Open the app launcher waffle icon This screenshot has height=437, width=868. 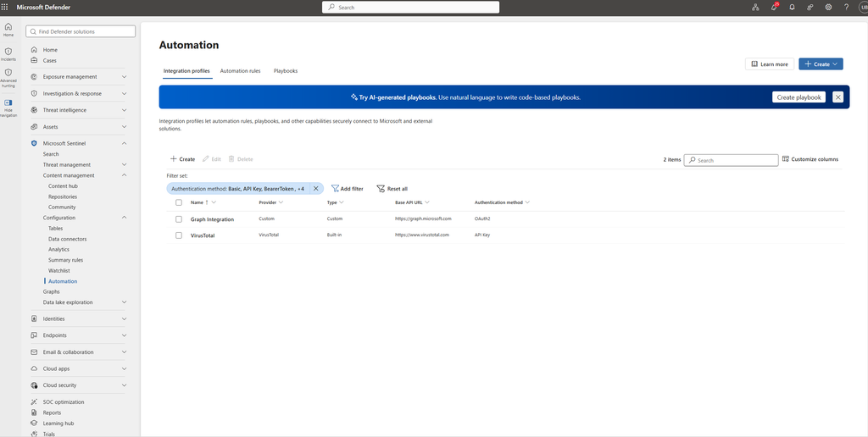(4, 7)
